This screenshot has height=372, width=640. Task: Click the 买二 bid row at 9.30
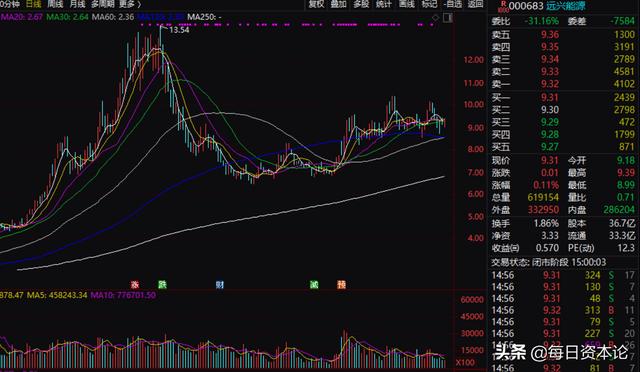pos(563,110)
